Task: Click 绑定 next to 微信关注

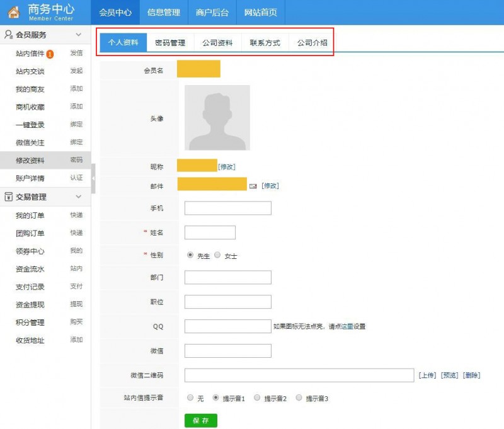Action: tap(76, 142)
